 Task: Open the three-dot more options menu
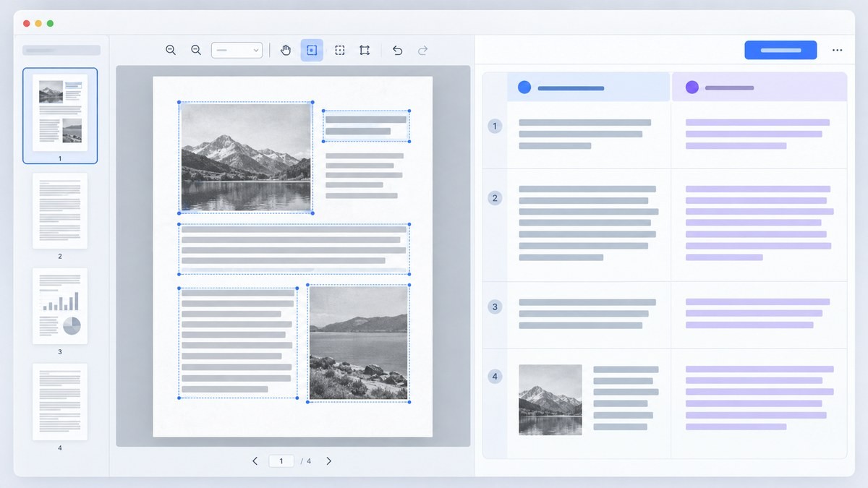click(837, 50)
